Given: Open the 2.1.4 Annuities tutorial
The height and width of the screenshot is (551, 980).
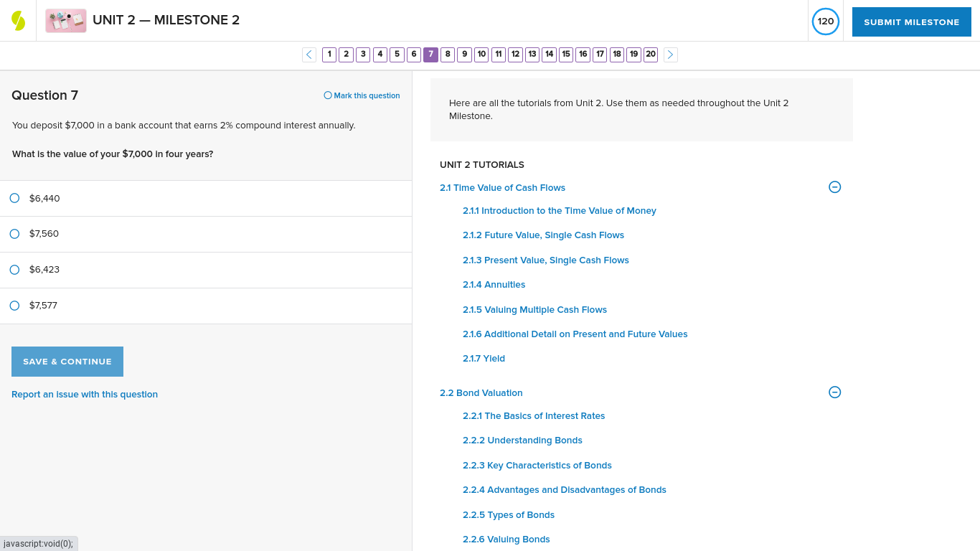Looking at the screenshot, I should pos(494,284).
